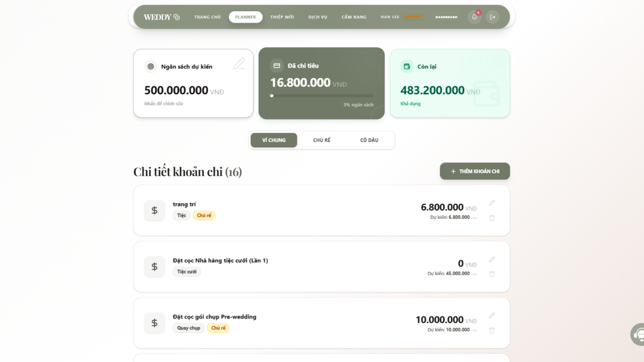Open the Dashboard button in navbar
Image resolution: width=644 pixels, height=362 pixels.
coord(446,17)
